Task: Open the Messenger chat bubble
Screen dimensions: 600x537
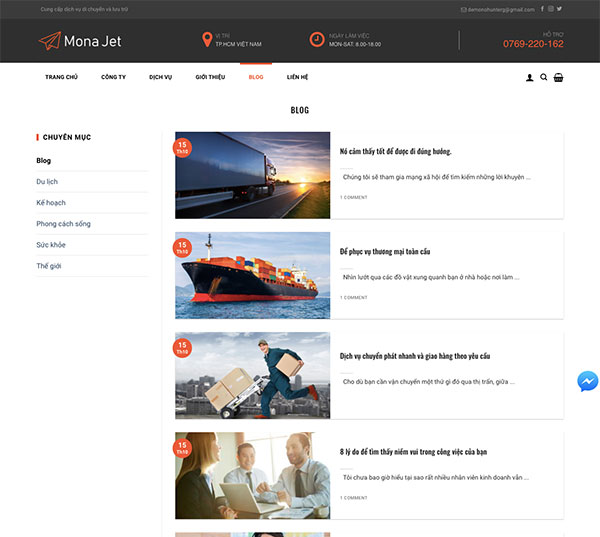Action: 587,381
